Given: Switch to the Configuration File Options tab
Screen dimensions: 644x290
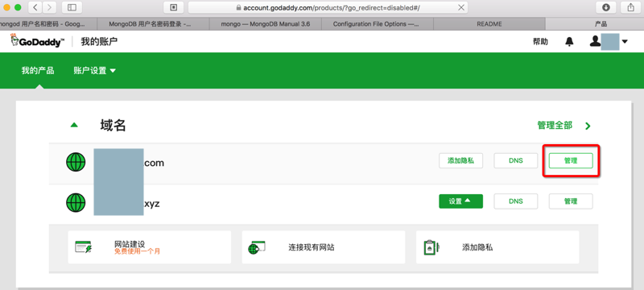Looking at the screenshot, I should (x=378, y=24).
